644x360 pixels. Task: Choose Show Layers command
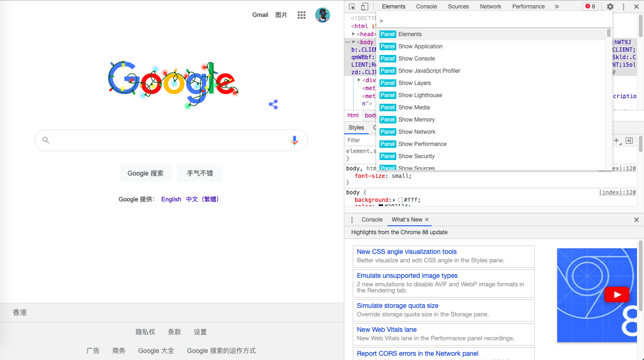tap(491, 83)
